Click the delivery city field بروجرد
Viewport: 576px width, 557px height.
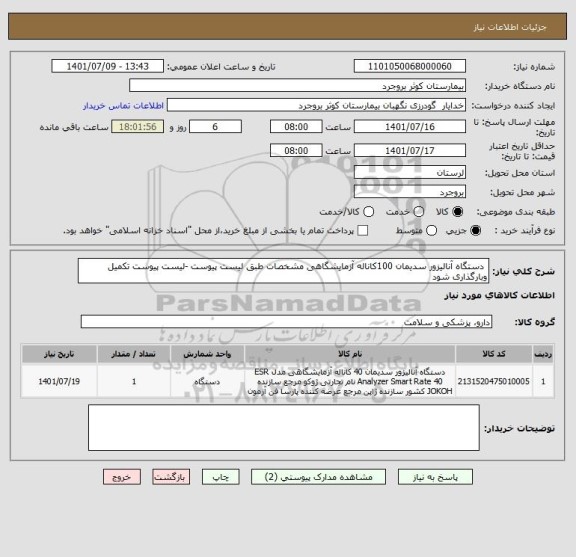click(x=410, y=192)
